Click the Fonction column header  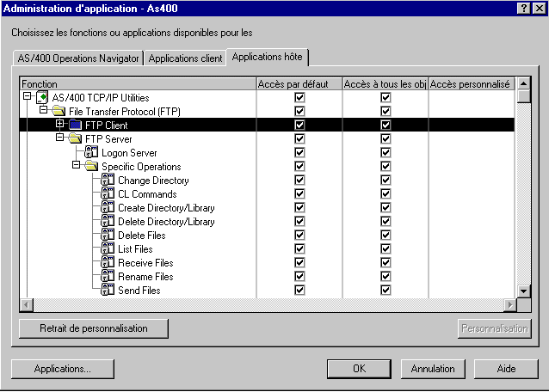click(138, 84)
